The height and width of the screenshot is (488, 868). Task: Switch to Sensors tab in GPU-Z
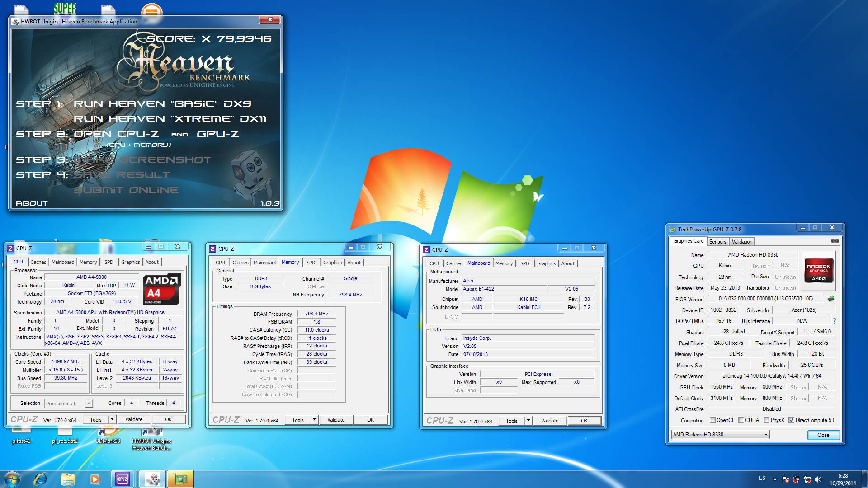(x=717, y=242)
